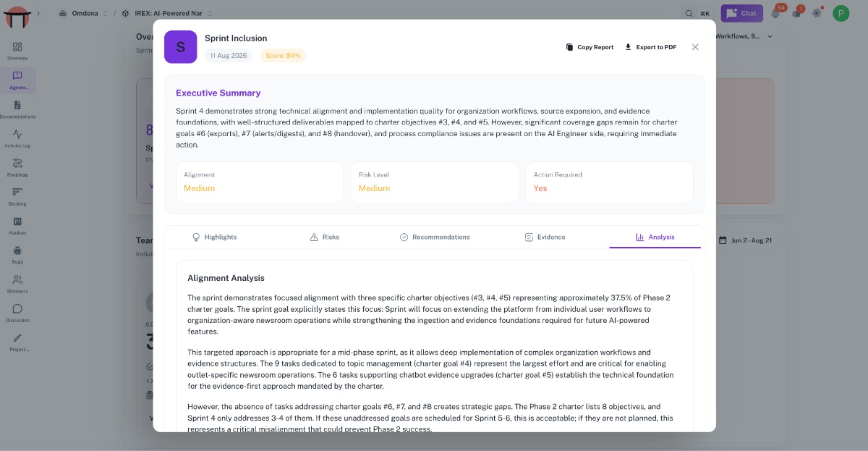Open the Bugs sidebar icon
868x451 pixels.
17,255
